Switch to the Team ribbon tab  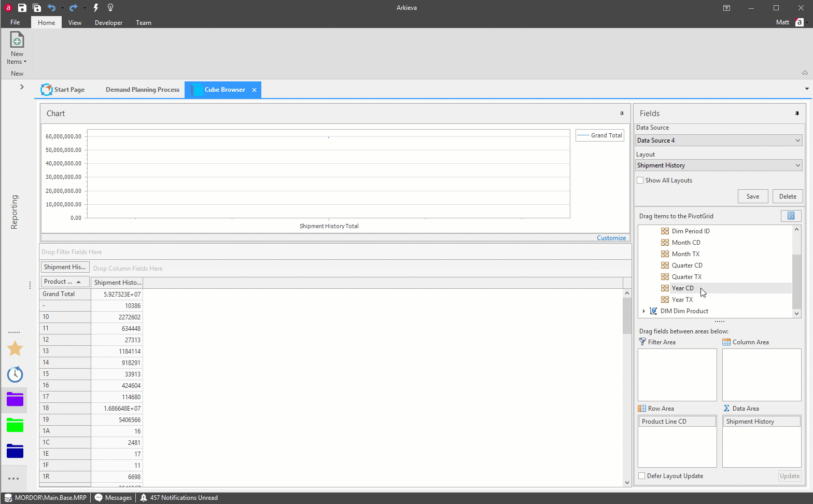click(144, 22)
